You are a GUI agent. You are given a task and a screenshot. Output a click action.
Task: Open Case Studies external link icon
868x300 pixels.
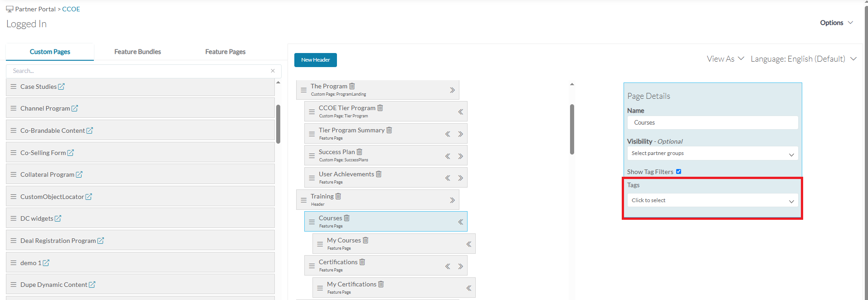pos(61,87)
